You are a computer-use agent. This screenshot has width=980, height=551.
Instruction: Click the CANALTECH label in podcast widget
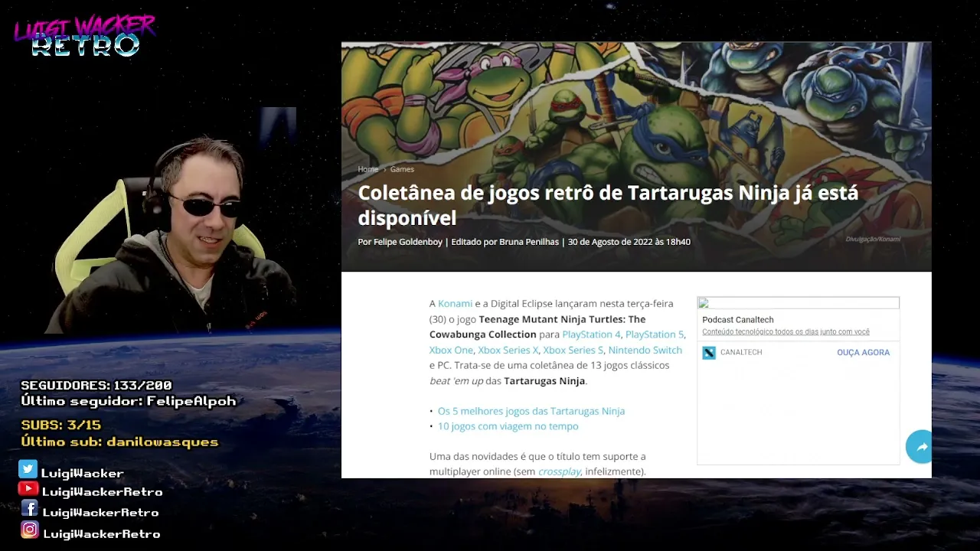coord(741,353)
